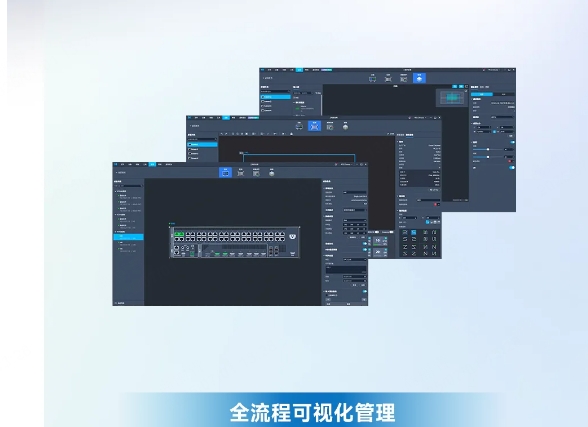Select the highlighted screen icon in front window

(x=225, y=172)
